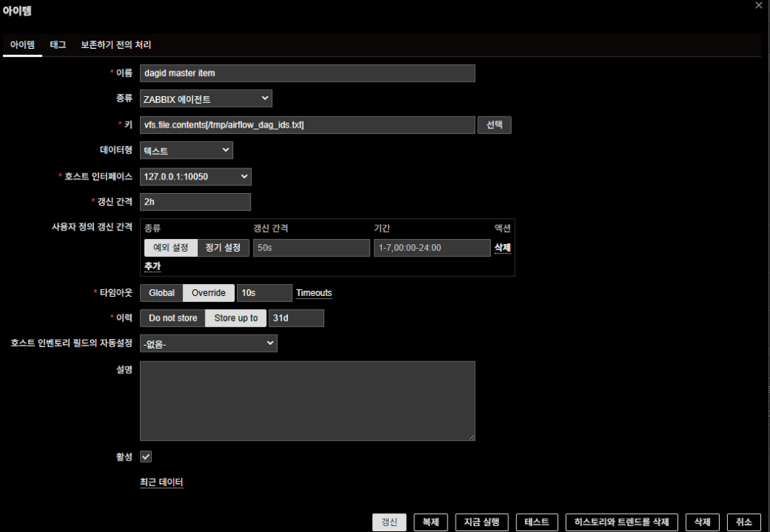This screenshot has width=770, height=532.
Task: Open the host interface 127.0.0.1:10050 dropdown
Action: [x=196, y=177]
